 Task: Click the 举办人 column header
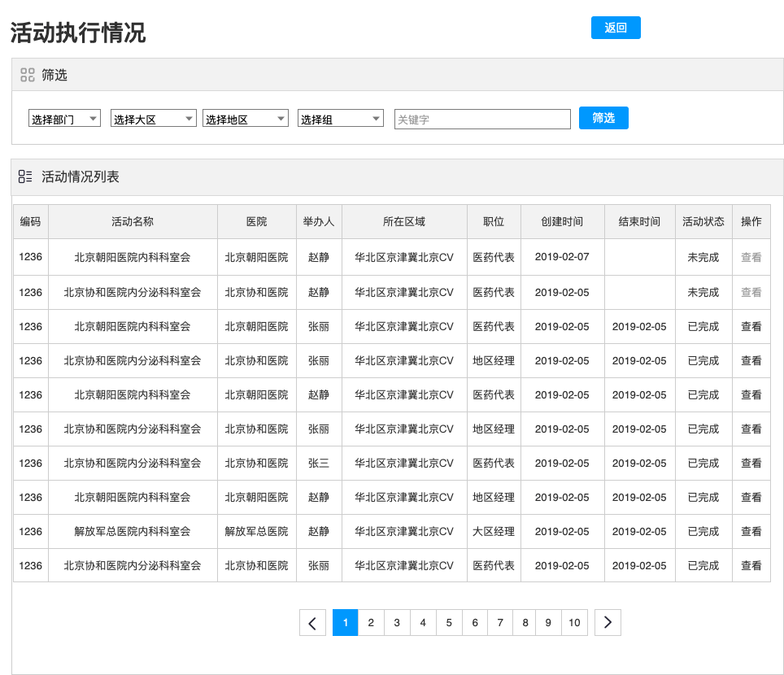point(319,221)
